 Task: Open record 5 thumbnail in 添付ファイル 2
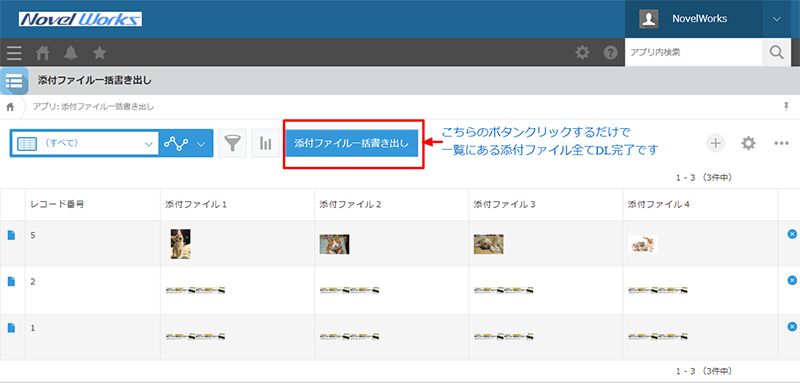[335, 244]
